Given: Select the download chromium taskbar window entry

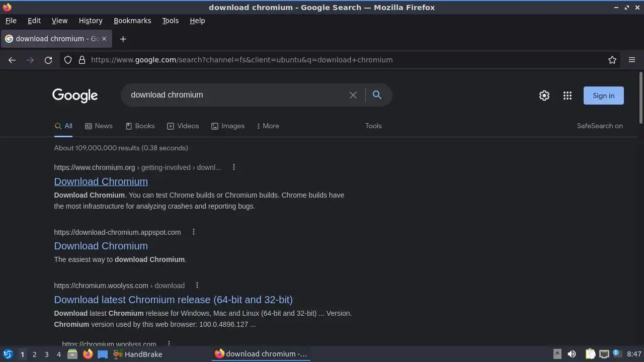Looking at the screenshot, I should 261,354.
